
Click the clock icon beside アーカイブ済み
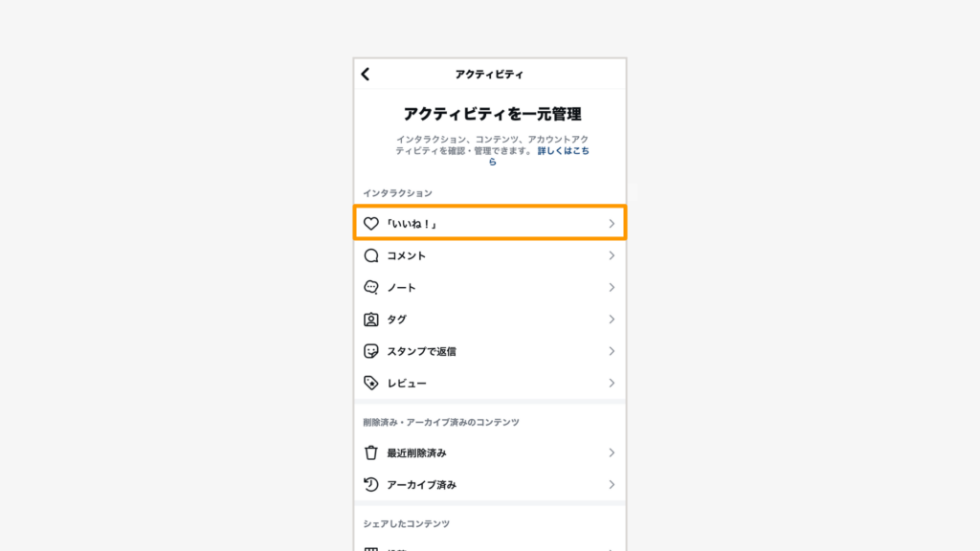371,484
